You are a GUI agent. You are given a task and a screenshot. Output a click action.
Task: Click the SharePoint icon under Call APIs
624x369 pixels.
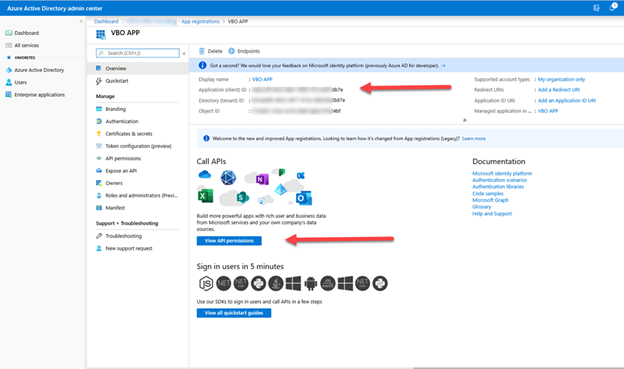coord(242,197)
